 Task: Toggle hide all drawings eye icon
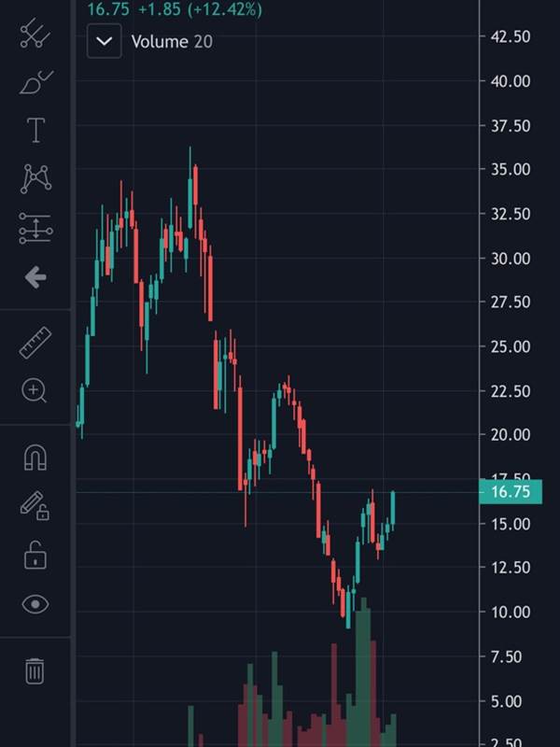pos(35,604)
